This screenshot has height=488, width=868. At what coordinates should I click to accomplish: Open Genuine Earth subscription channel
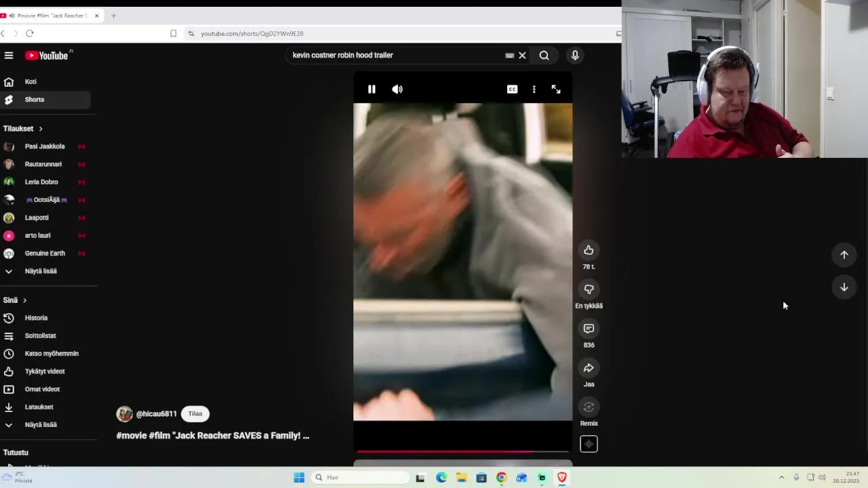45,253
